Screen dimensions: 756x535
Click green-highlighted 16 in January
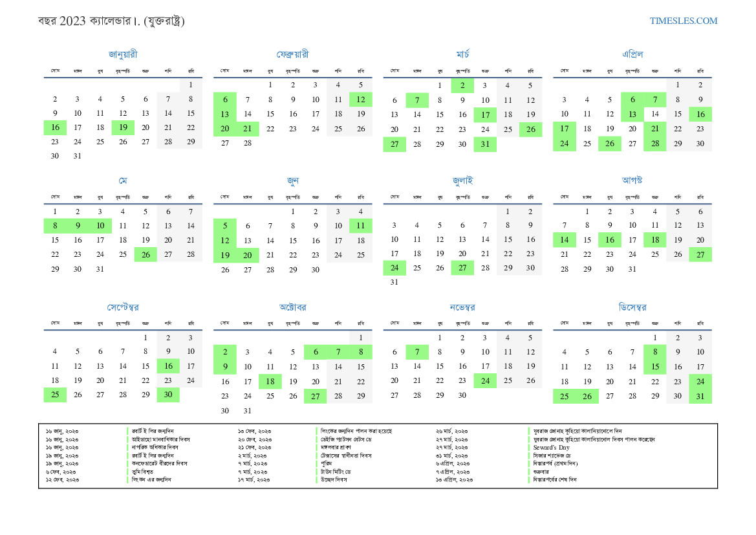[55, 127]
